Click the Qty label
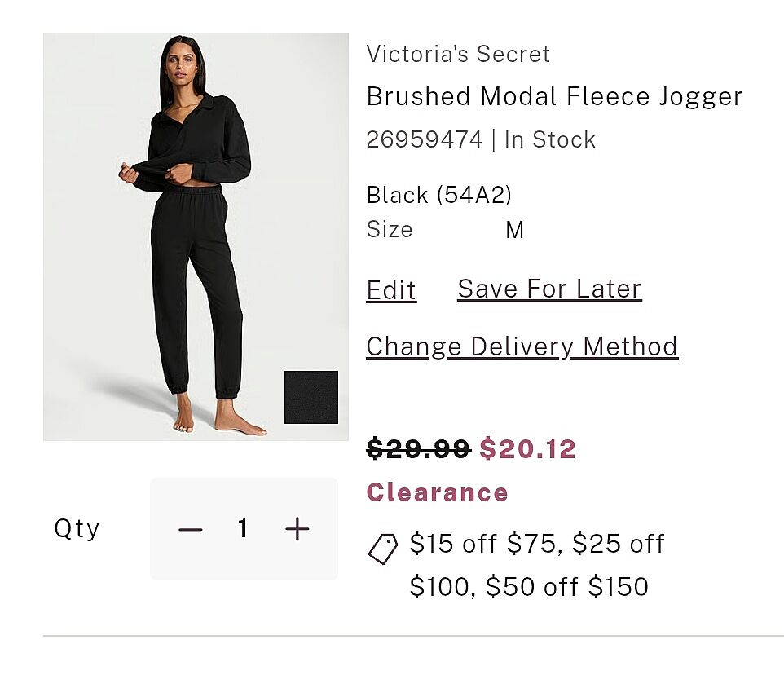 (x=77, y=529)
